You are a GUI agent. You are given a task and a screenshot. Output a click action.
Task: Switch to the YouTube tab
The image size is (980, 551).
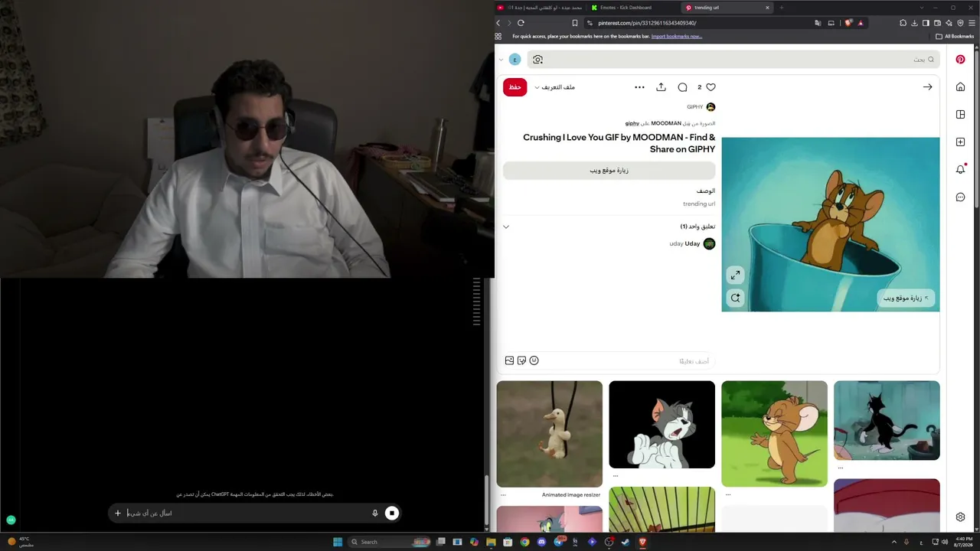tap(539, 8)
